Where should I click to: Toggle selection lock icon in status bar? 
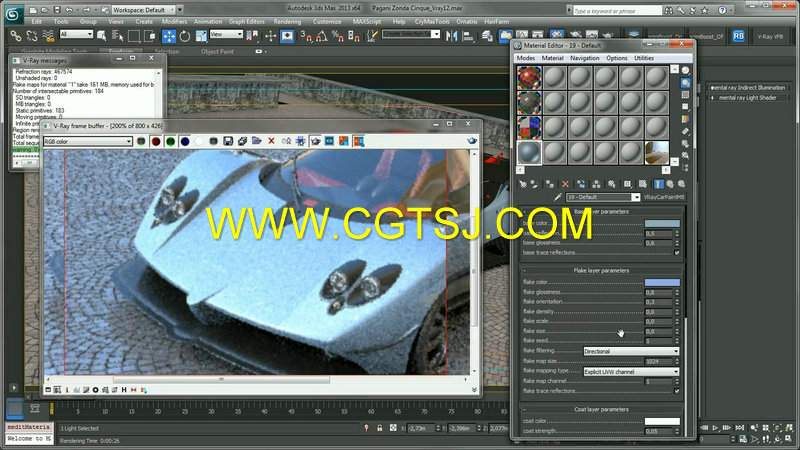point(380,429)
